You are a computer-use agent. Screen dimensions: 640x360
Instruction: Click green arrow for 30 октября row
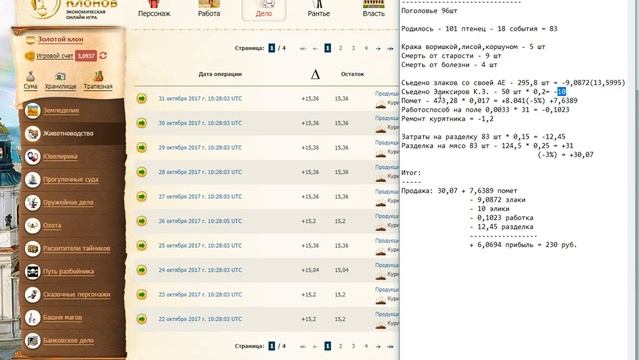(x=142, y=123)
